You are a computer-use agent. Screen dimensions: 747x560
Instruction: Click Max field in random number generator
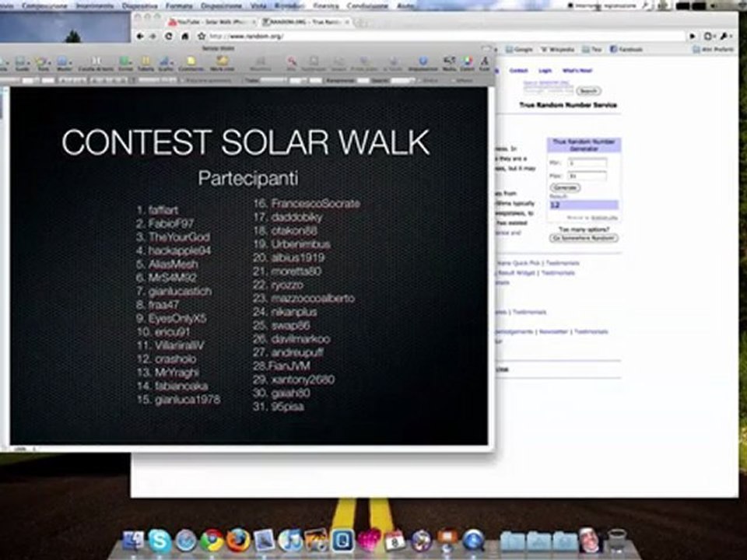tap(587, 177)
